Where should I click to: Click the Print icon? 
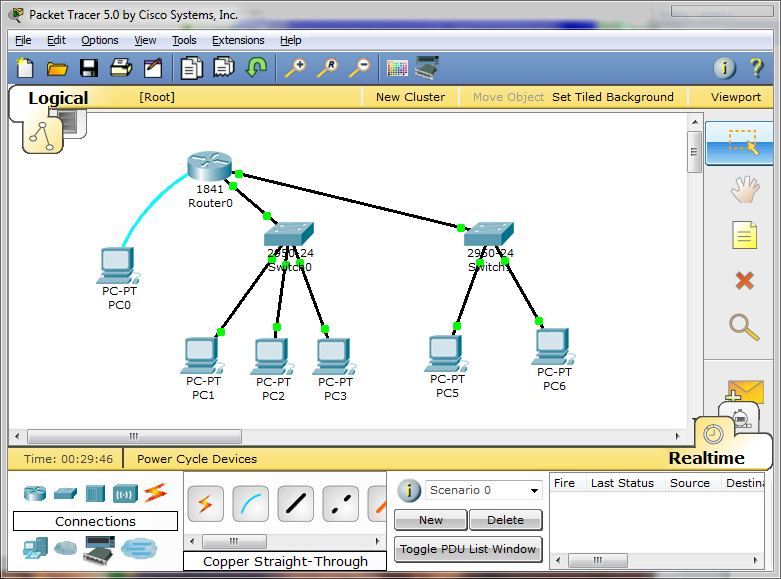tap(121, 68)
